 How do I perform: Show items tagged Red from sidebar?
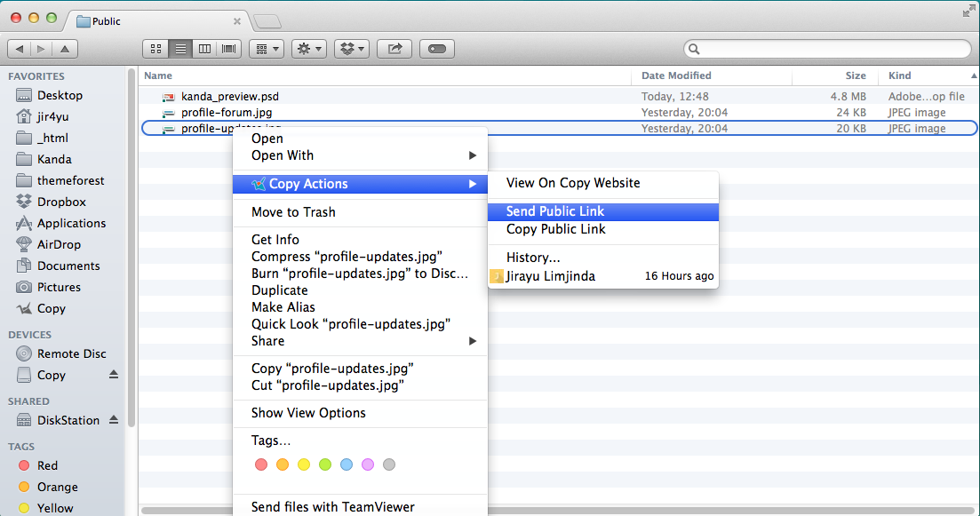[47, 465]
